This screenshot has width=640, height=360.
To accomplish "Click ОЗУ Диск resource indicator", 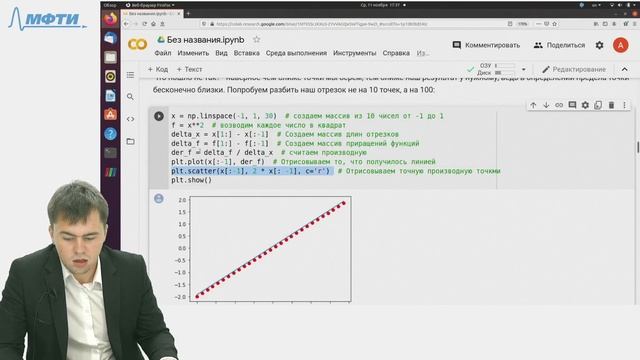I will [497, 69].
